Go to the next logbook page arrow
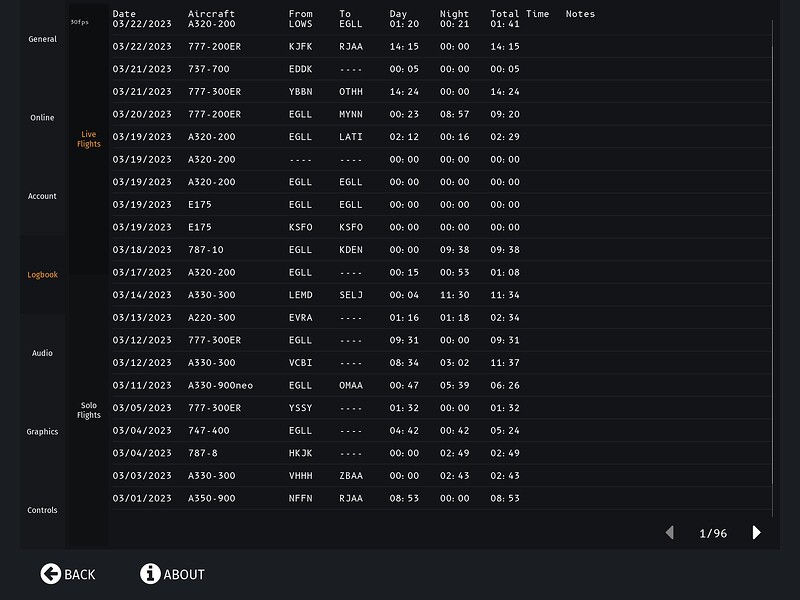 [756, 533]
